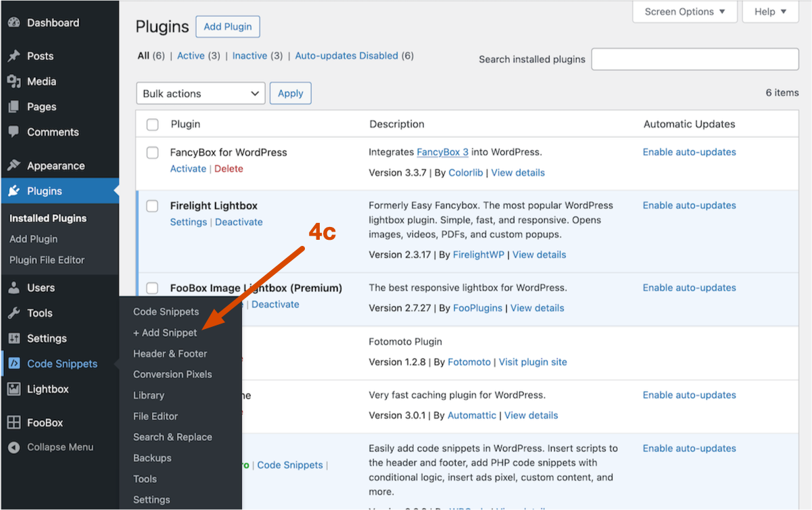The height and width of the screenshot is (510, 812).
Task: Select + Add Snippet in flyout menu
Action: [x=166, y=332]
